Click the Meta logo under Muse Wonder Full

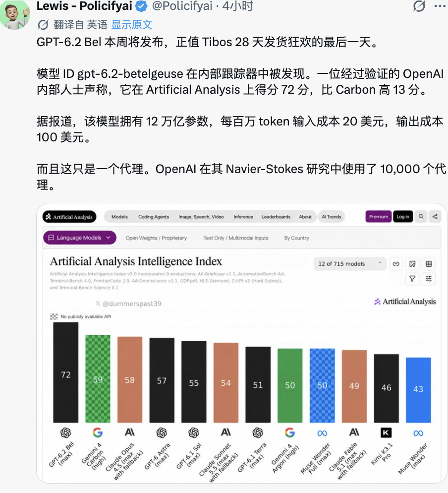322,433
